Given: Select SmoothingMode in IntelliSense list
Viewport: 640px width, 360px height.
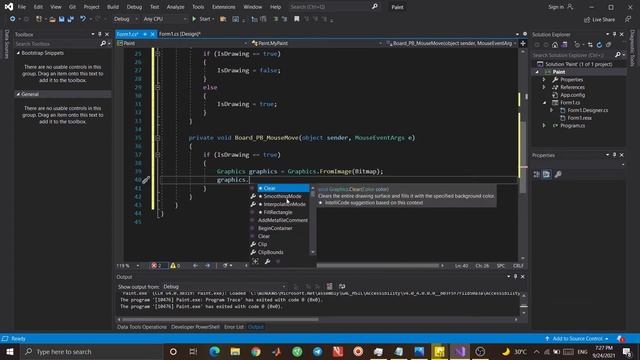Looking at the screenshot, I should click(x=282, y=196).
